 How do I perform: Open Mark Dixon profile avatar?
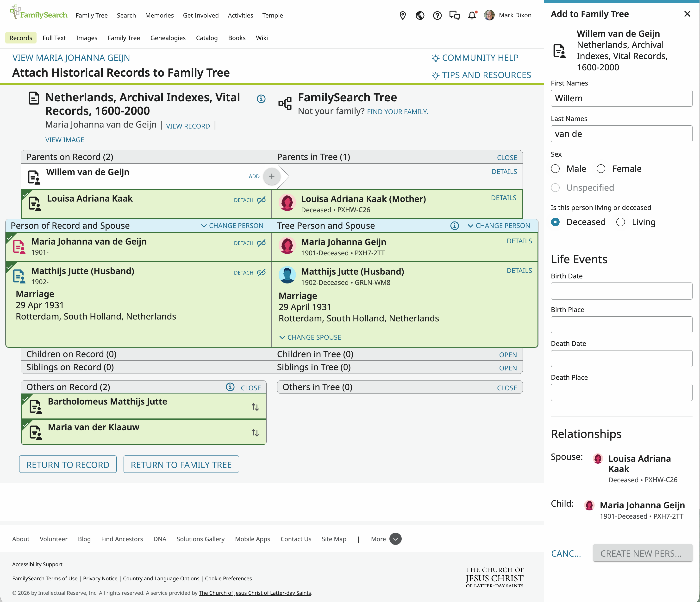pyautogui.click(x=489, y=15)
